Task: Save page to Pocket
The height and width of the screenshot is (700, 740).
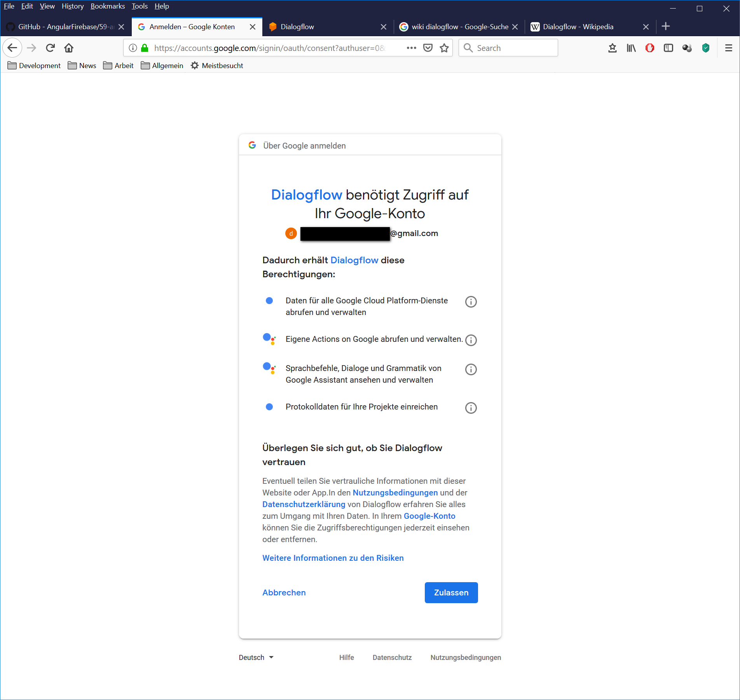Action: 428,48
